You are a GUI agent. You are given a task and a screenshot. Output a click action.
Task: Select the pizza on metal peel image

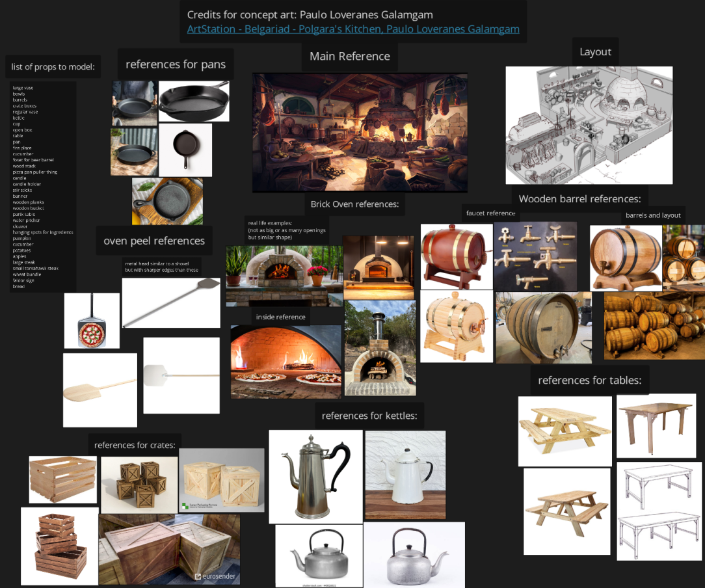92,321
